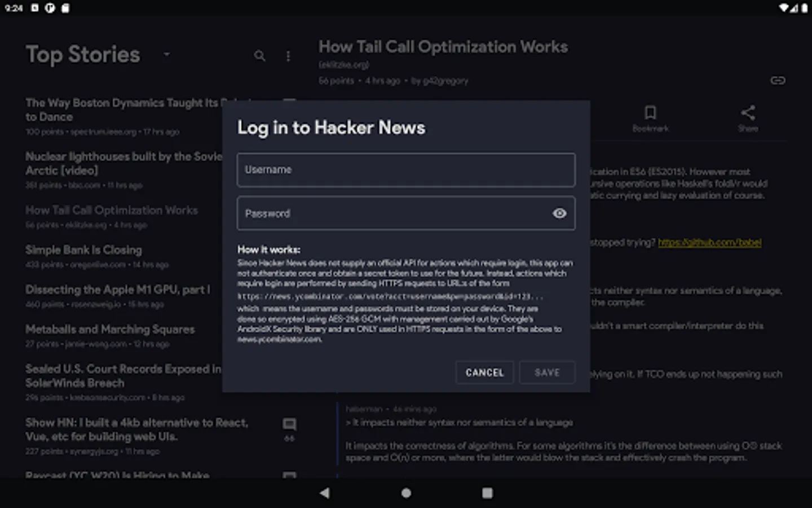The image size is (812, 508).
Task: Toggle password visibility eye icon
Action: click(559, 213)
